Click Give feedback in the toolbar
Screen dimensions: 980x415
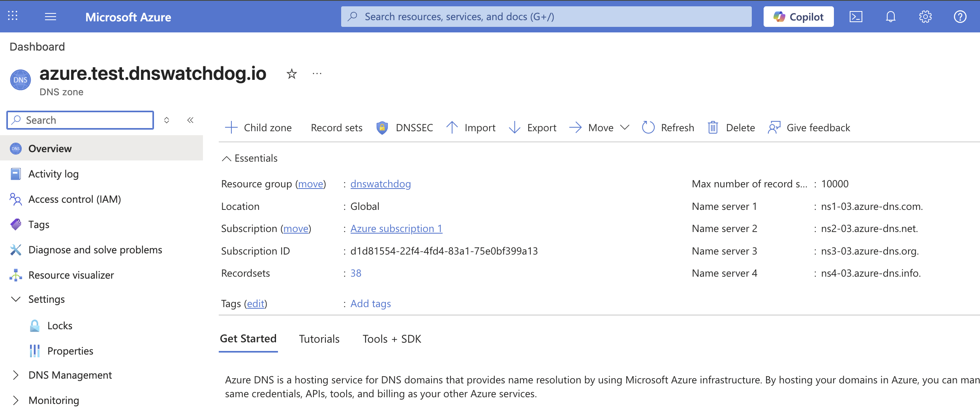click(x=809, y=128)
